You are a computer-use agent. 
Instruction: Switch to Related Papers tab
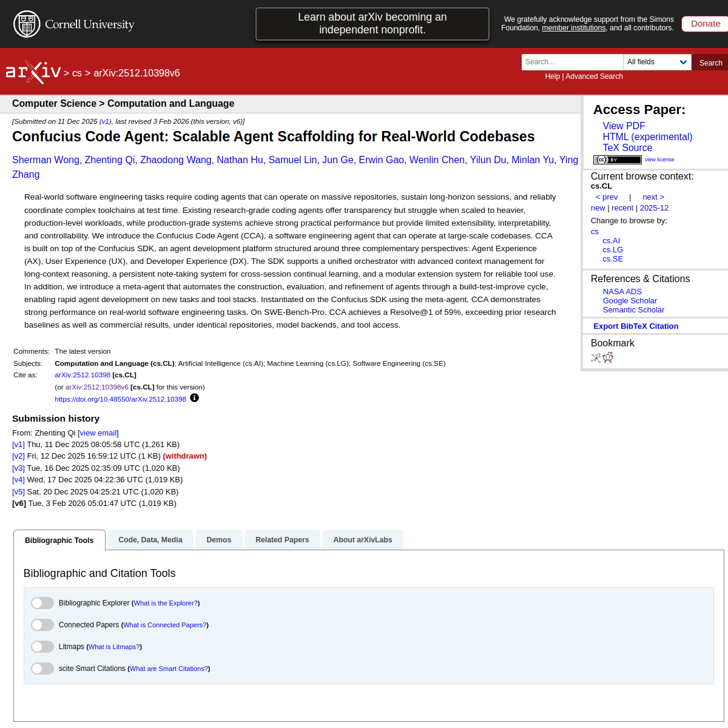click(x=282, y=540)
